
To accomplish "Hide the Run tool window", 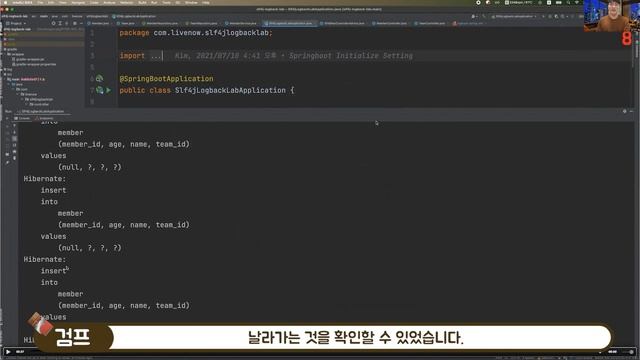I will [631, 111].
